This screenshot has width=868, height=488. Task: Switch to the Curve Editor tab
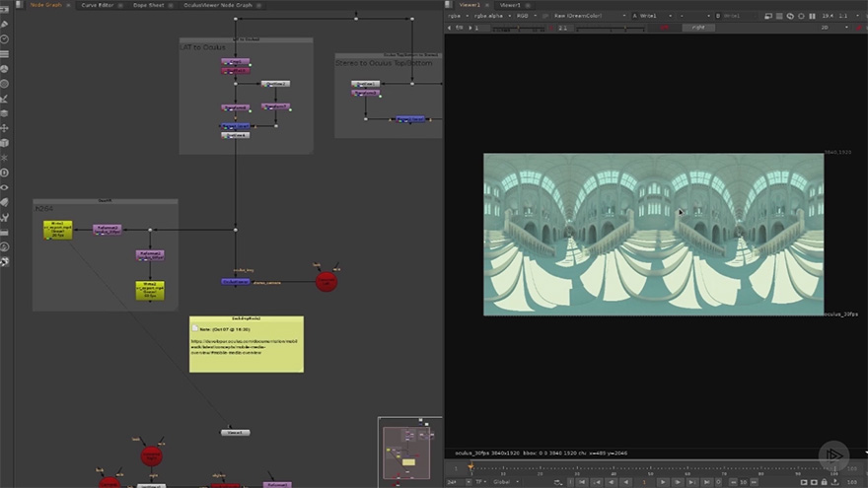click(x=98, y=5)
